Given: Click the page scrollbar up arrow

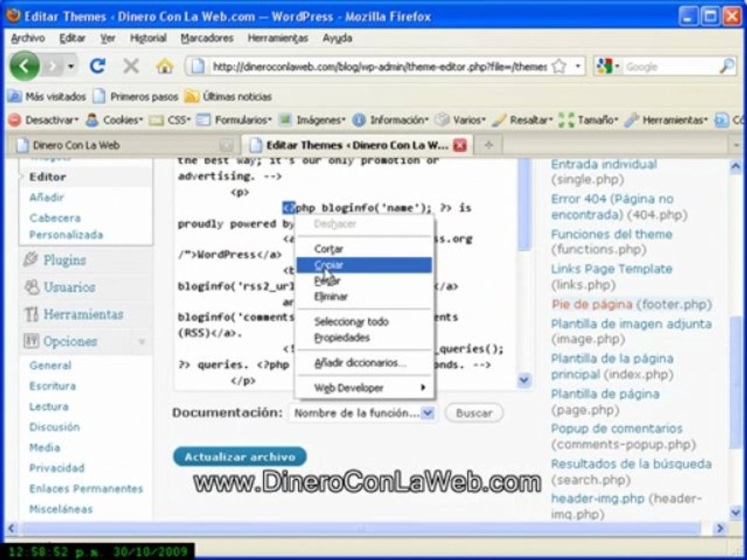Looking at the screenshot, I should tap(735, 166).
